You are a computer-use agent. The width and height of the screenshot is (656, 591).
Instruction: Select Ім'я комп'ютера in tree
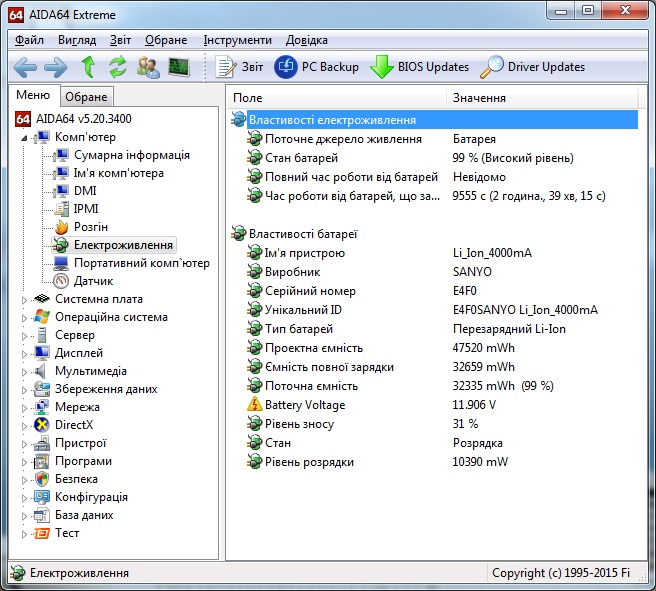(119, 173)
